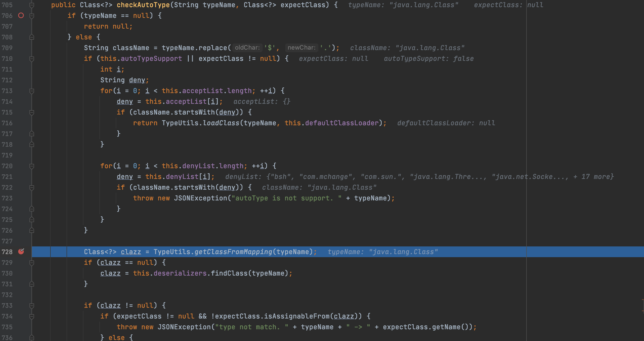Click the fold end marker on line 718
The width and height of the screenshot is (644, 341).
click(x=32, y=144)
